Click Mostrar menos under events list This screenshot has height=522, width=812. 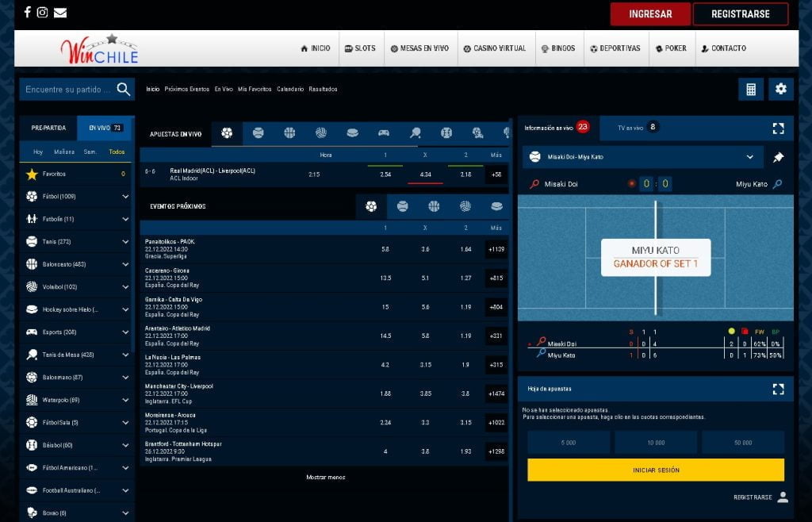(325, 478)
